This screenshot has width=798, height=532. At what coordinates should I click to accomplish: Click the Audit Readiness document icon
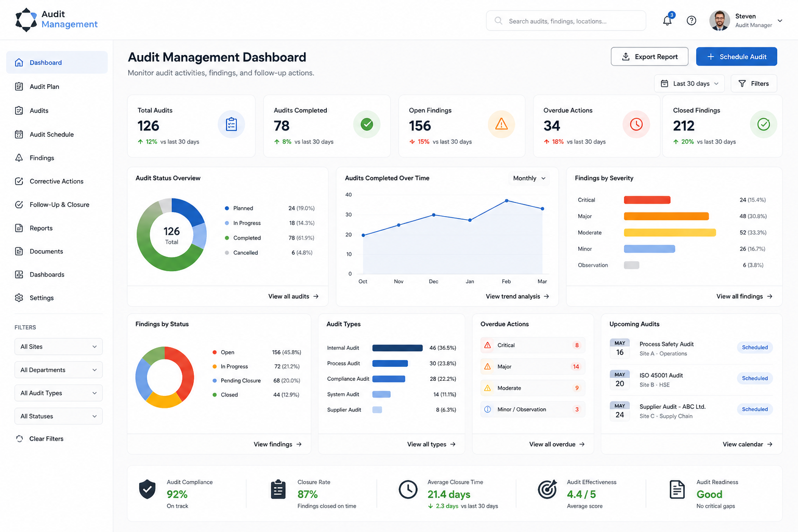677,489
